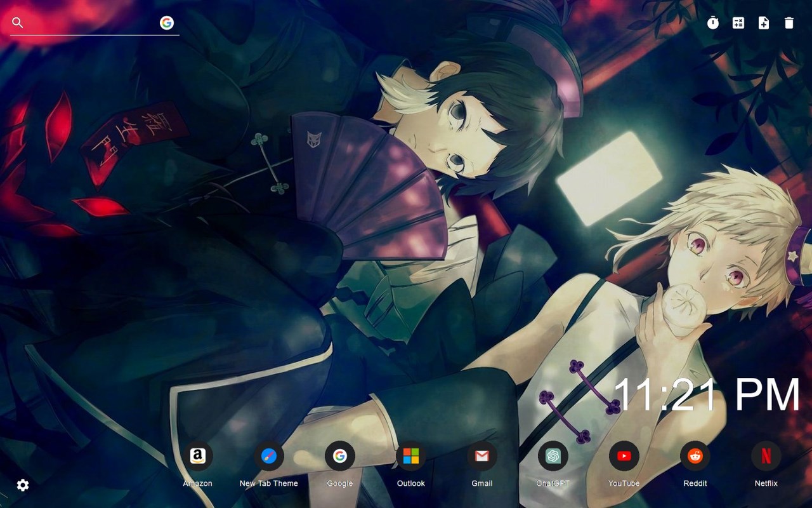
Task: Click the trash bin icon
Action: tap(789, 23)
